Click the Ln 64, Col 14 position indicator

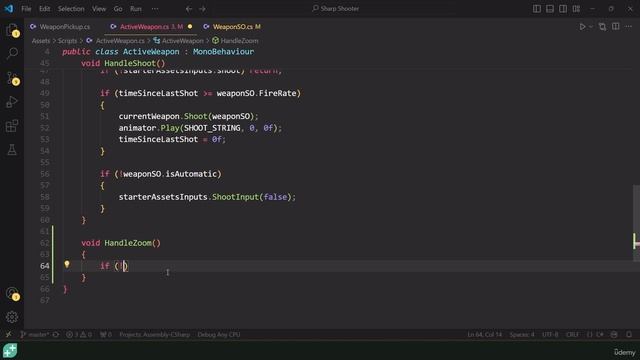pyautogui.click(x=484, y=334)
